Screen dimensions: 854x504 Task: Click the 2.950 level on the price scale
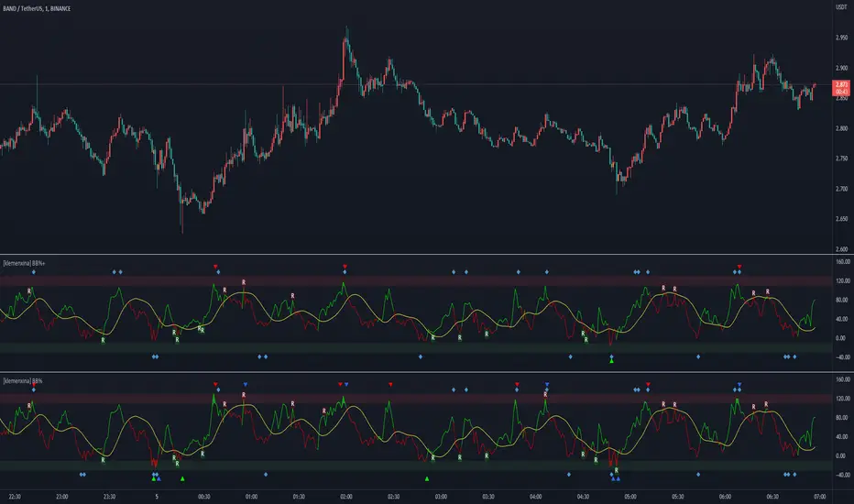(839, 39)
